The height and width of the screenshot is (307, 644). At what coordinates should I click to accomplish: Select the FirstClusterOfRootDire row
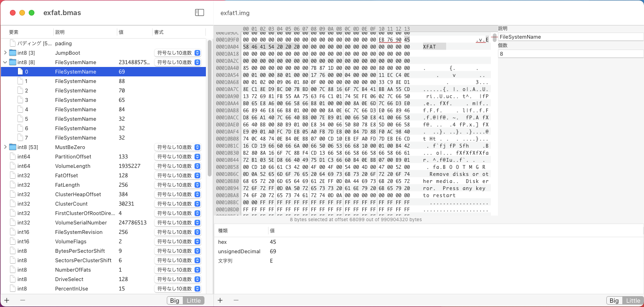tap(103, 213)
